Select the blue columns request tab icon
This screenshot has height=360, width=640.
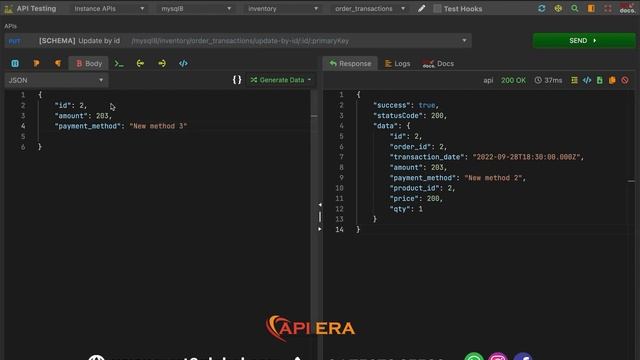pos(15,63)
